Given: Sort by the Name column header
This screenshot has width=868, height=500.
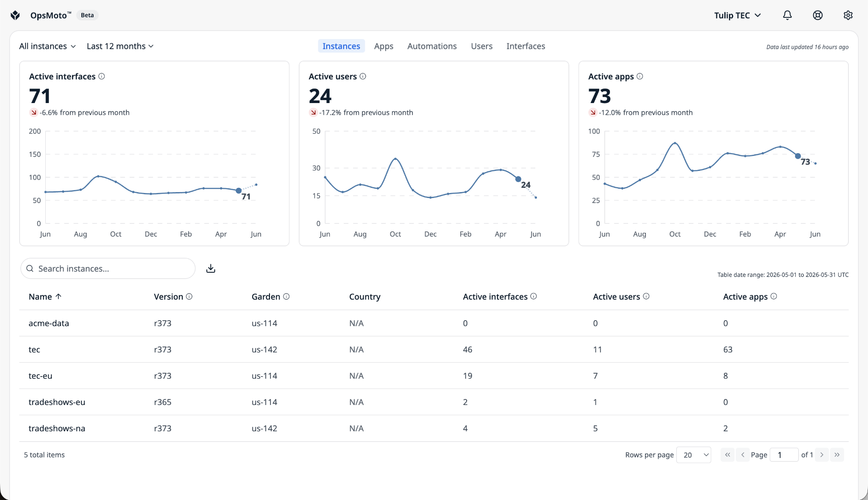Looking at the screenshot, I should pyautogui.click(x=40, y=297).
